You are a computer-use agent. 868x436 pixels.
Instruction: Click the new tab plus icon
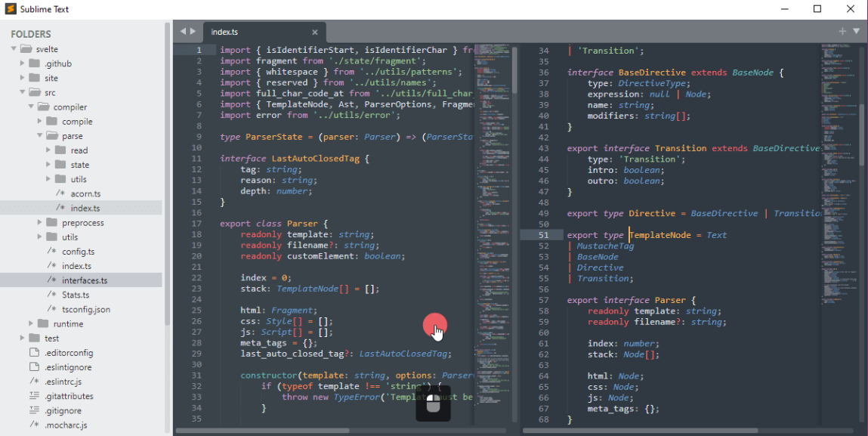841,31
